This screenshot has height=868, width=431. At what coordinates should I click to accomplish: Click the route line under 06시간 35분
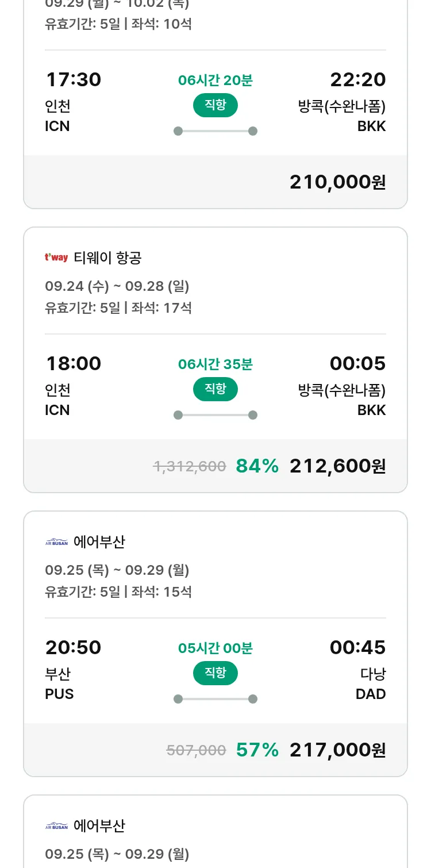(x=215, y=415)
